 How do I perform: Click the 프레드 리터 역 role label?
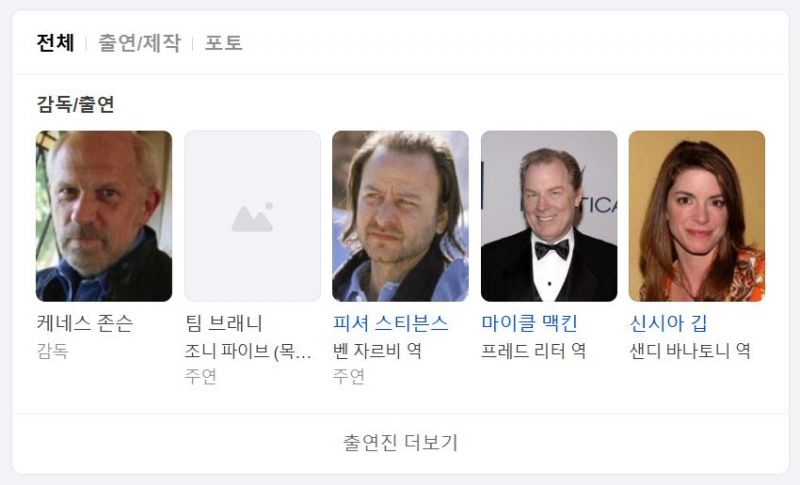pos(533,351)
